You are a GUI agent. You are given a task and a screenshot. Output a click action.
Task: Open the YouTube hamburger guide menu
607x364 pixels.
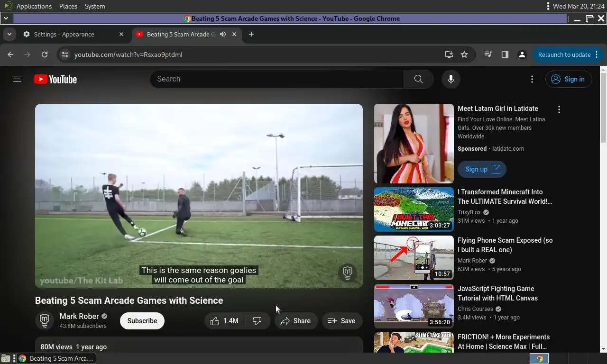coord(17,79)
